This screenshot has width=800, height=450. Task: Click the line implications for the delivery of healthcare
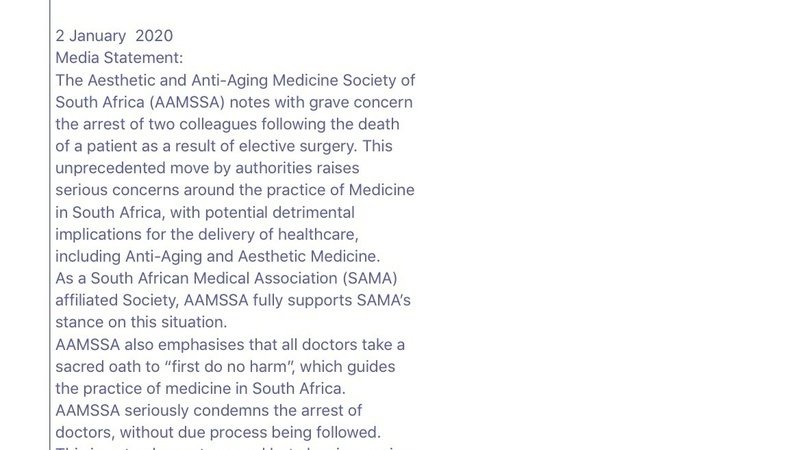(207, 234)
